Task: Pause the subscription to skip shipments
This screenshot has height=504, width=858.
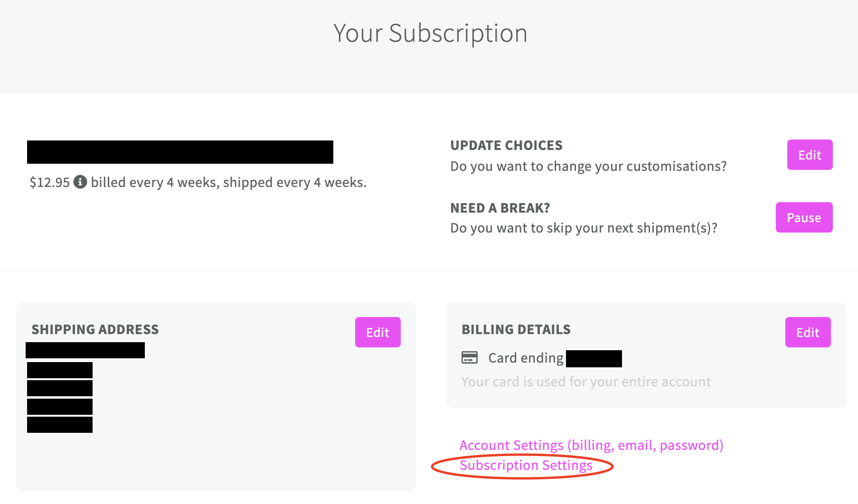Action: pyautogui.click(x=804, y=217)
